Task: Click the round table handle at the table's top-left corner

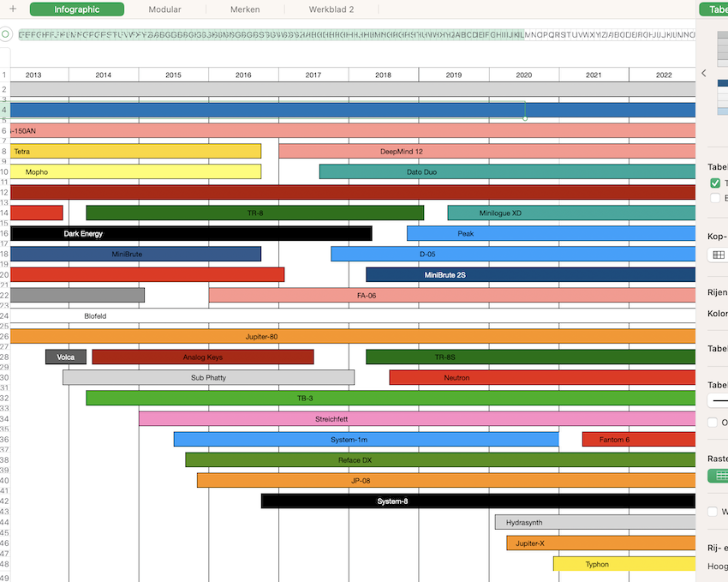Action: [6, 34]
